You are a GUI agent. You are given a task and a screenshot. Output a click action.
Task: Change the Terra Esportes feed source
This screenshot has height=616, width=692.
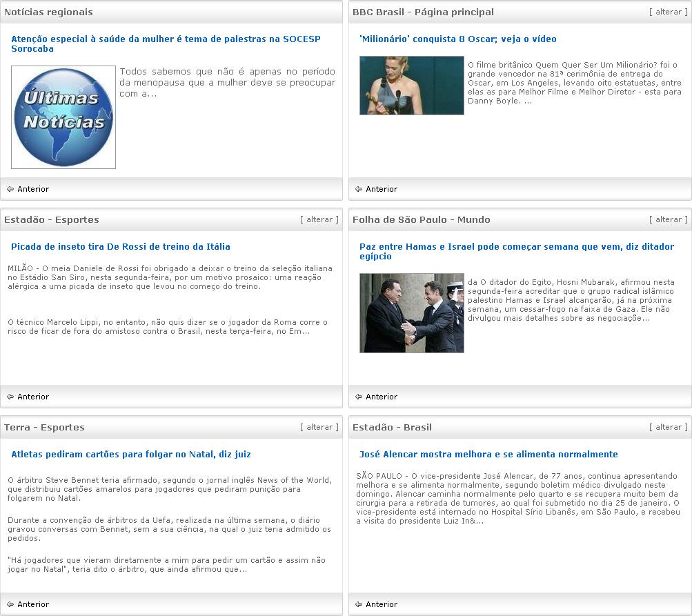(x=319, y=427)
